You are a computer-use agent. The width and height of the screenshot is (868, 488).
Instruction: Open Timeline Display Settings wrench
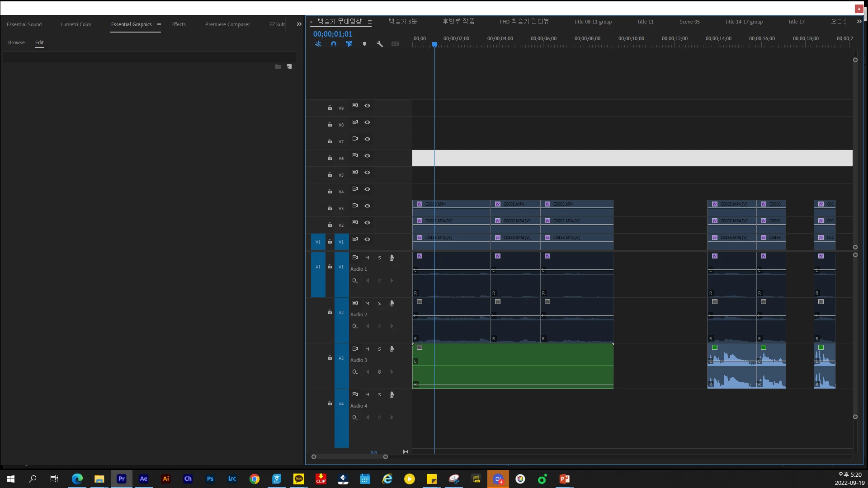coord(380,44)
